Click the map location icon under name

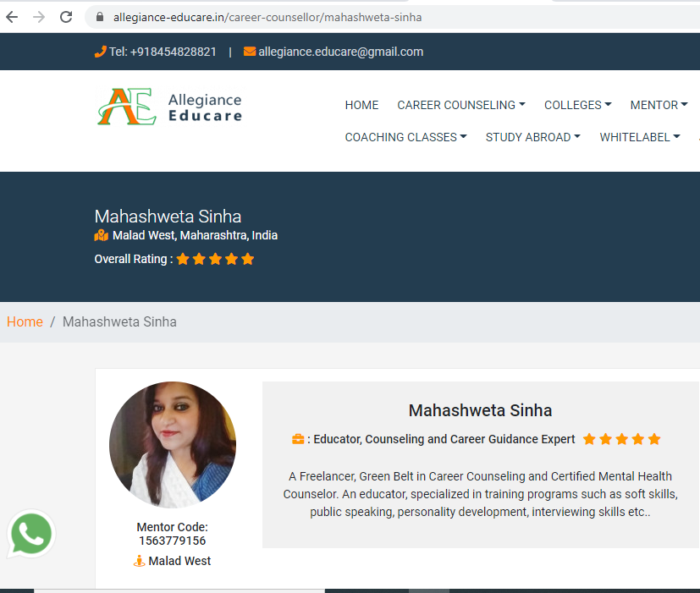click(x=102, y=235)
